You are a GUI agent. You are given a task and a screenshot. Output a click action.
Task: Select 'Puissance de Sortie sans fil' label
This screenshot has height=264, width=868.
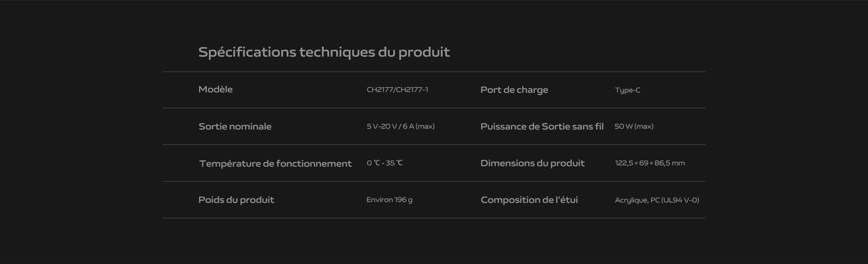click(x=542, y=127)
